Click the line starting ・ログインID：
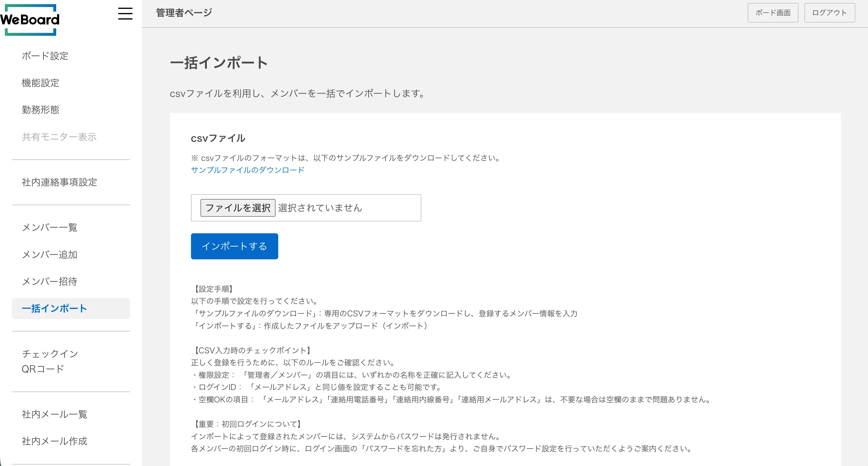Image resolution: width=868 pixels, height=466 pixels. [317, 387]
